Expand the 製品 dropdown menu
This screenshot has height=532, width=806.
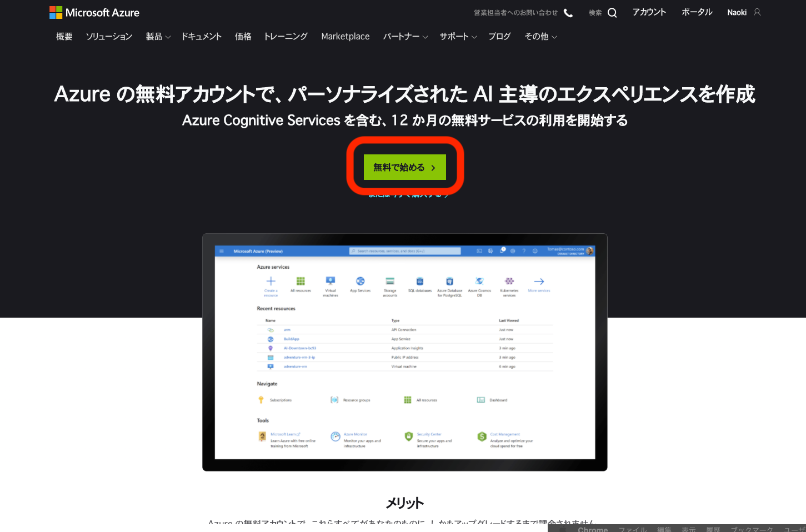[157, 36]
